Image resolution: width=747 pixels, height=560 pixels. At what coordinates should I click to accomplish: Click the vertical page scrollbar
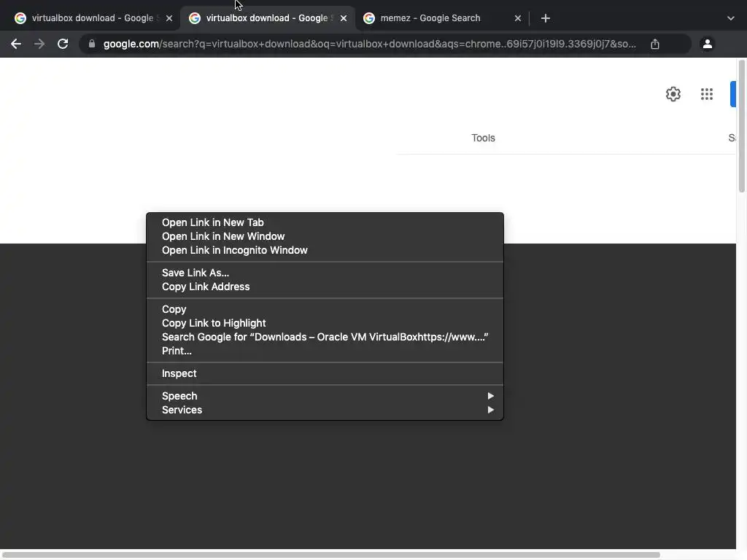coord(741,126)
